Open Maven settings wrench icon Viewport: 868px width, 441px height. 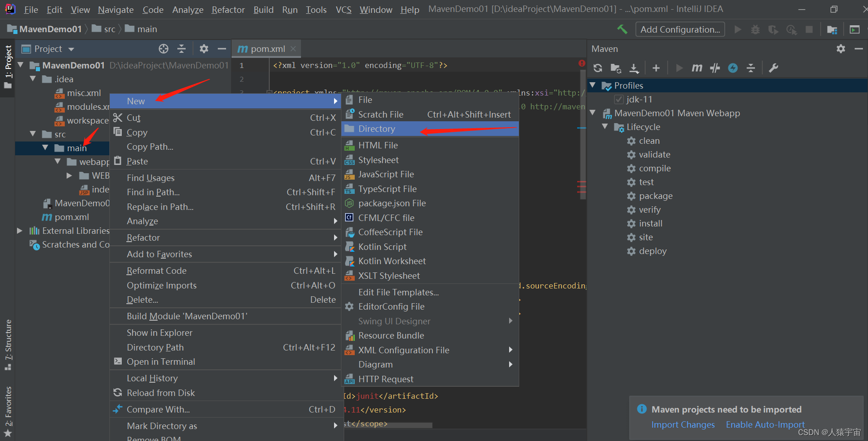(773, 68)
